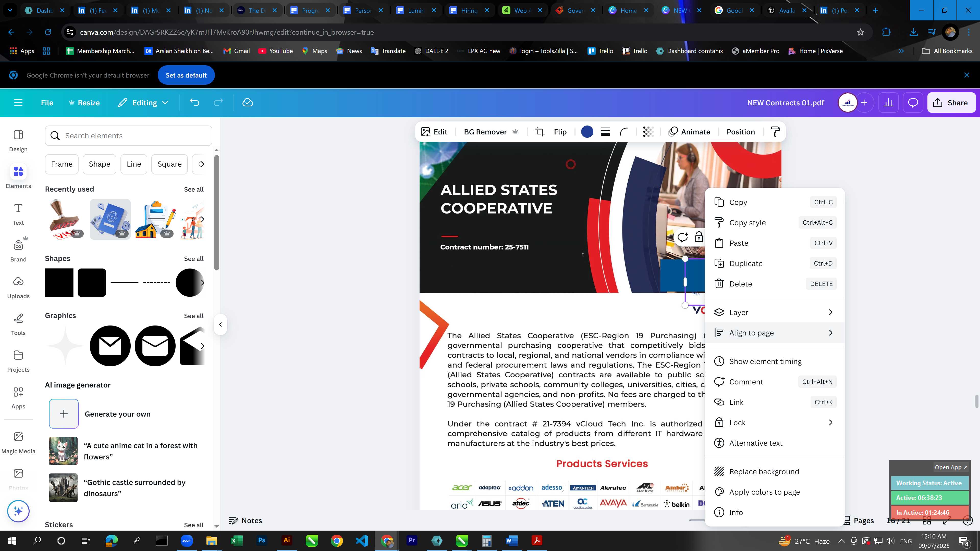Open Illustrator from the taskbar
The image size is (980, 551).
[x=286, y=540]
